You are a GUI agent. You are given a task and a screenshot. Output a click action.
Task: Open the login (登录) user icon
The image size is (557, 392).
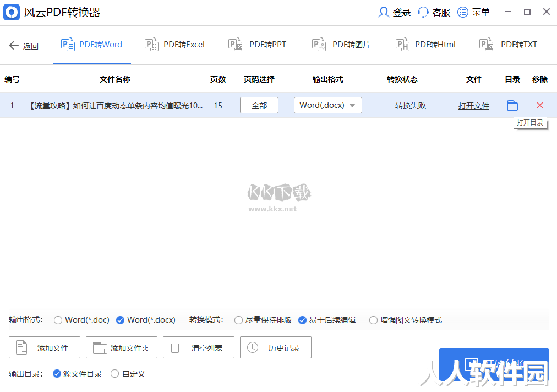tap(383, 12)
